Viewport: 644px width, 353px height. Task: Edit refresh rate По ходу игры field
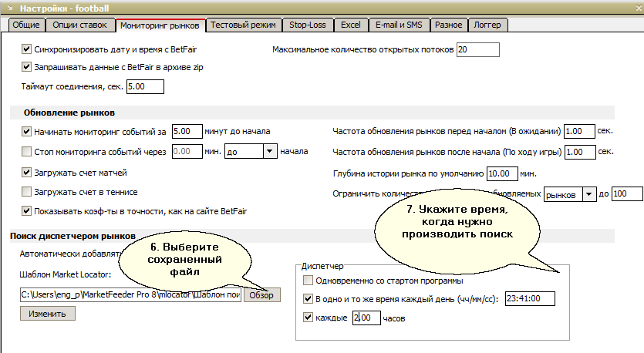580,152
